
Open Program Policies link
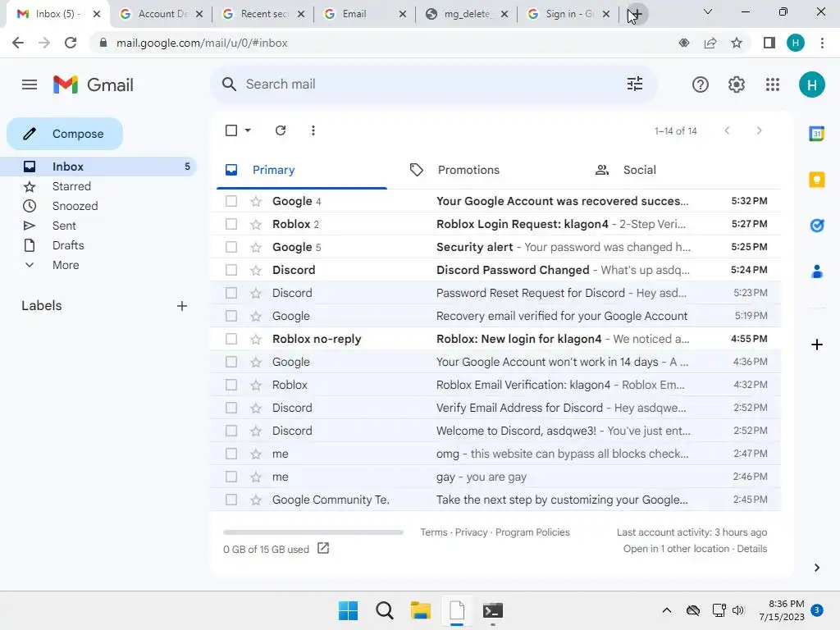click(532, 532)
